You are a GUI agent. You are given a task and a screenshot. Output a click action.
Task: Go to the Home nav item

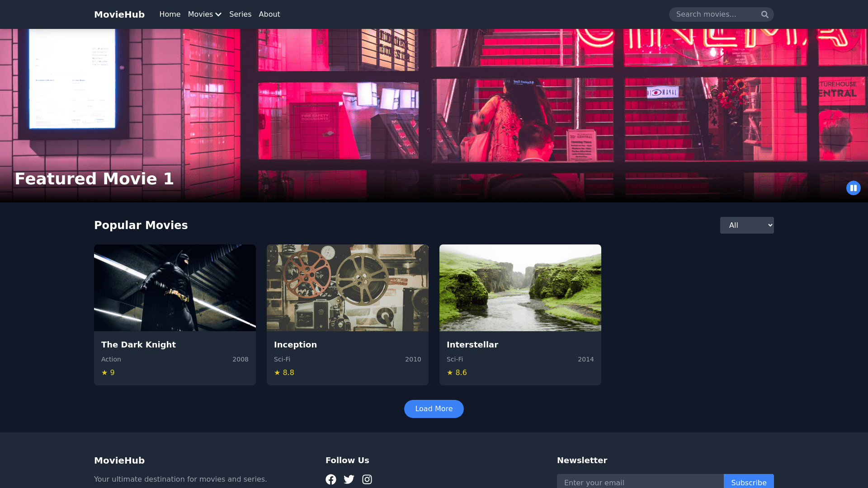coord(170,14)
